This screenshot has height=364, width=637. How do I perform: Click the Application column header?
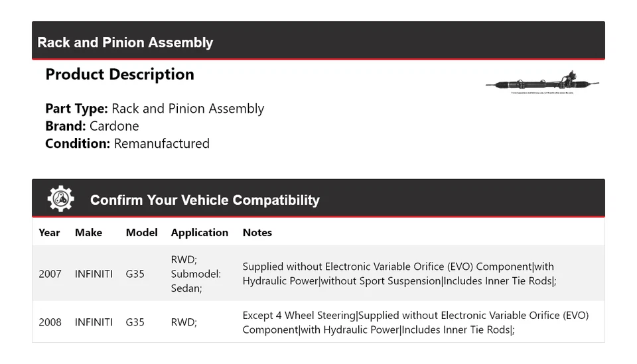[199, 233]
